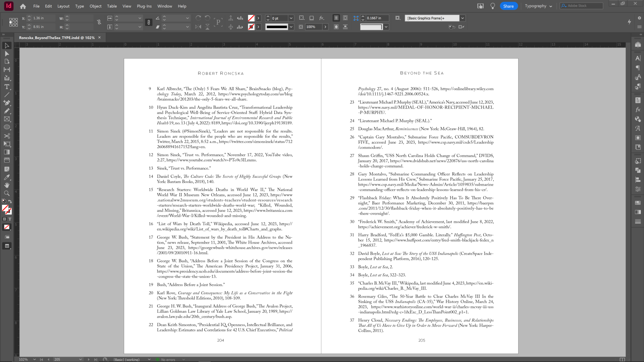This screenshot has height=362, width=644.
Task: Open the stroke style dropdown
Action: (291, 27)
